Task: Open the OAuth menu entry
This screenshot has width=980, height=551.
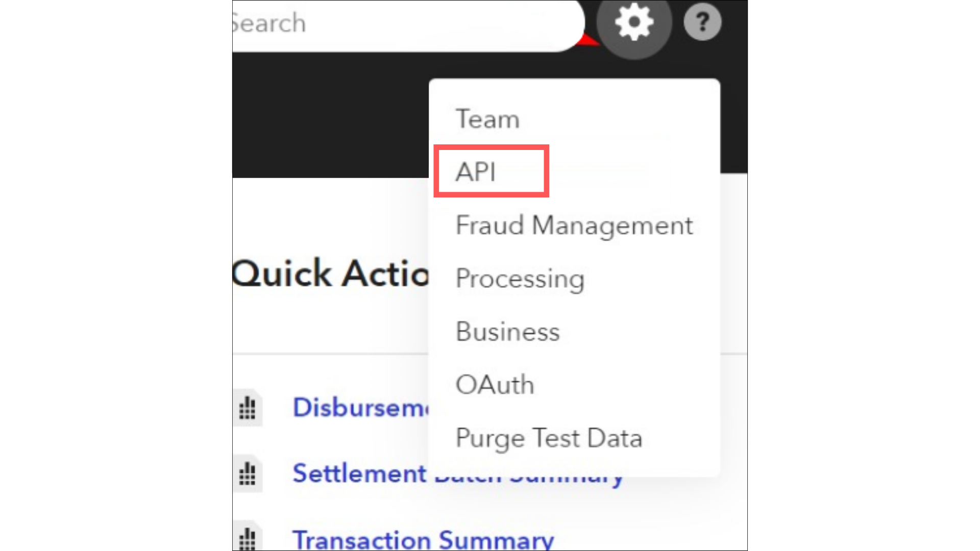Action: (x=495, y=385)
